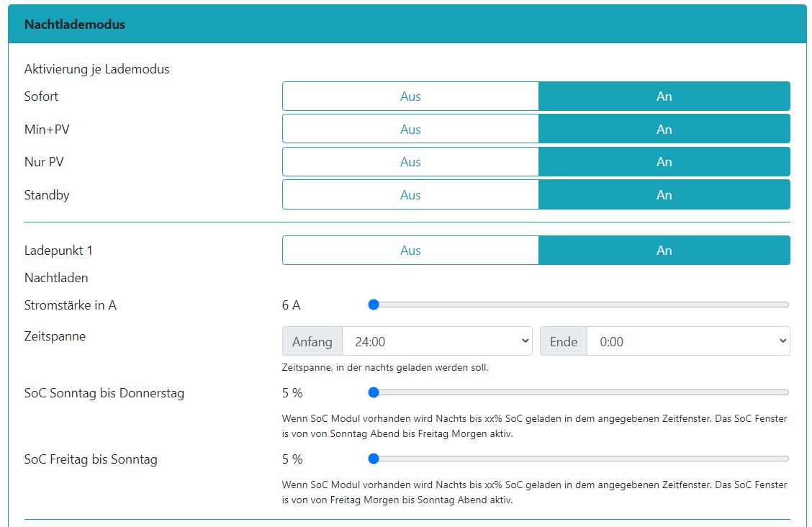Select An for Nur PV mode
This screenshot has height=527, width=812.
[664, 162]
